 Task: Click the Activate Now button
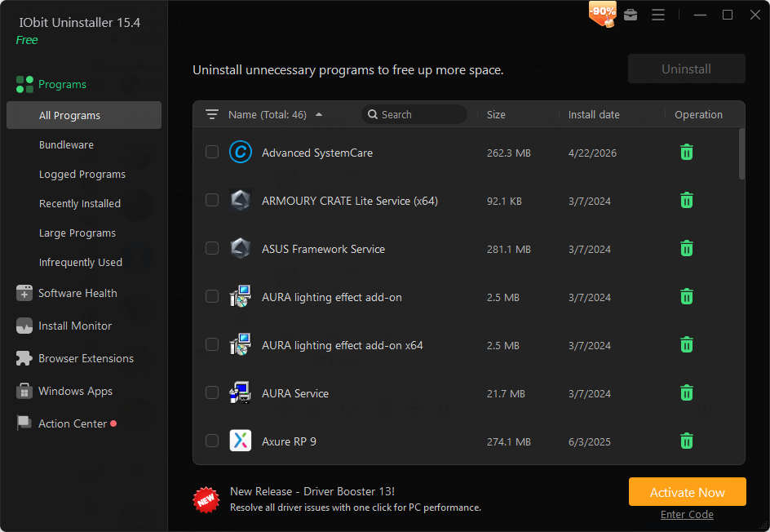687,492
